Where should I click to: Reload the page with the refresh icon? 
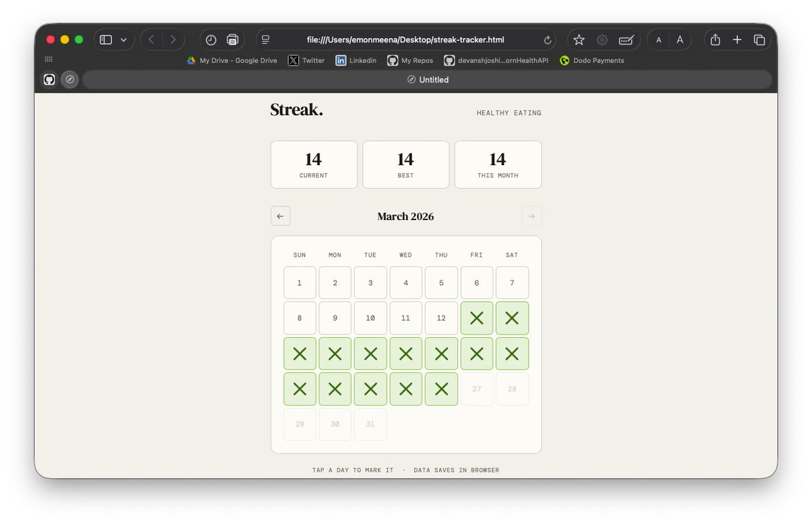(547, 40)
